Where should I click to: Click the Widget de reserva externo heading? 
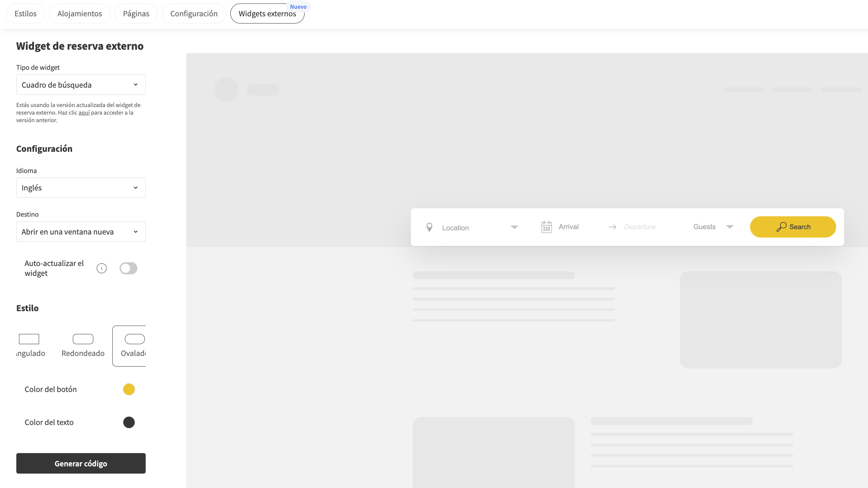(80, 46)
